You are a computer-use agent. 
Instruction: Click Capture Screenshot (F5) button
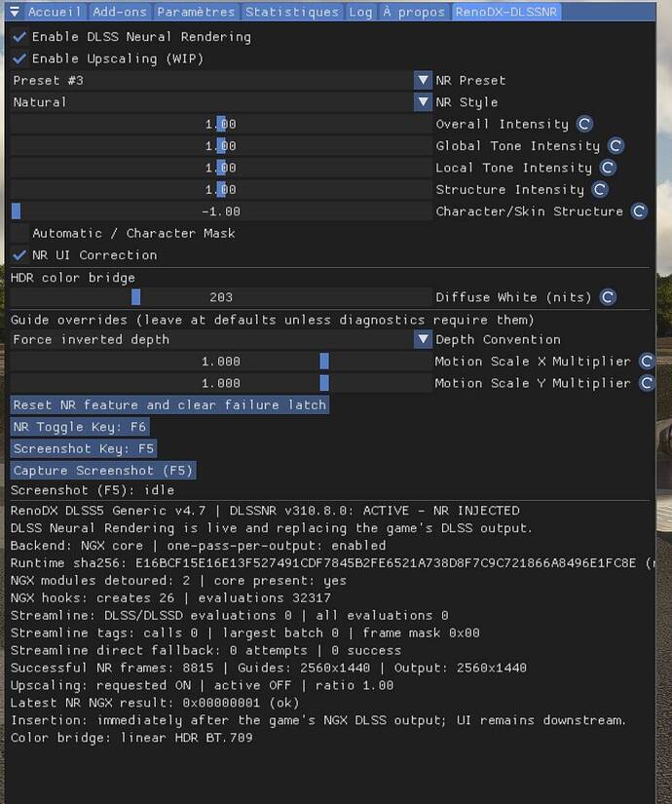coord(103,470)
